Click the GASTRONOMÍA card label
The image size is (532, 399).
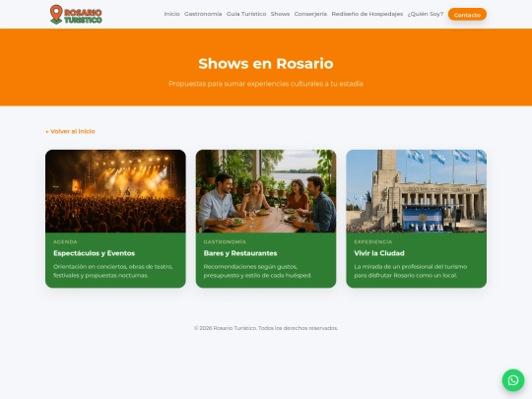click(225, 242)
